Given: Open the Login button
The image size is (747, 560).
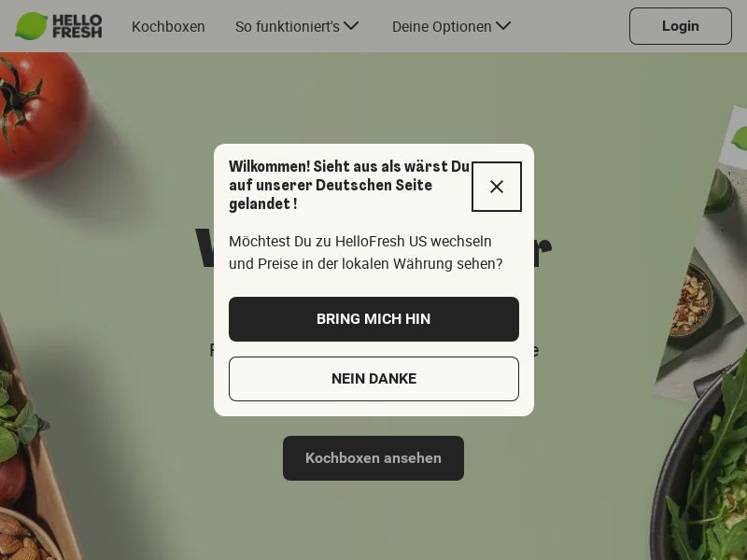Looking at the screenshot, I should point(681,26).
